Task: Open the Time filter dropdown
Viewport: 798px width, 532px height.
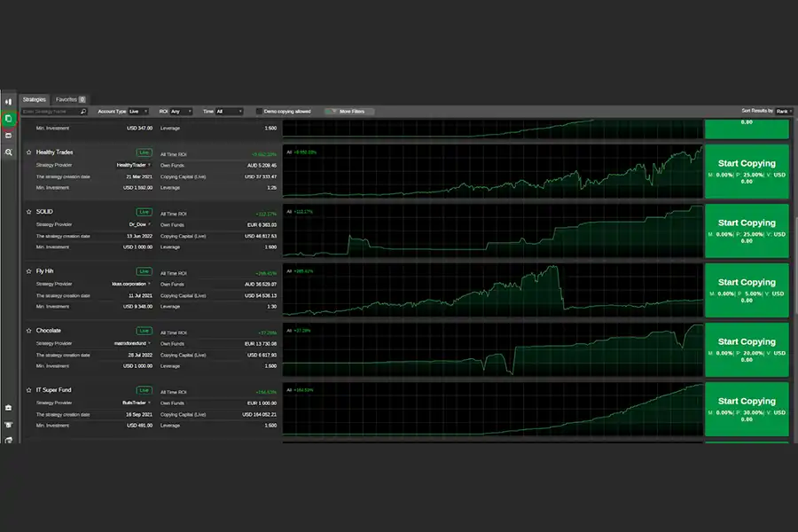Action: (229, 112)
